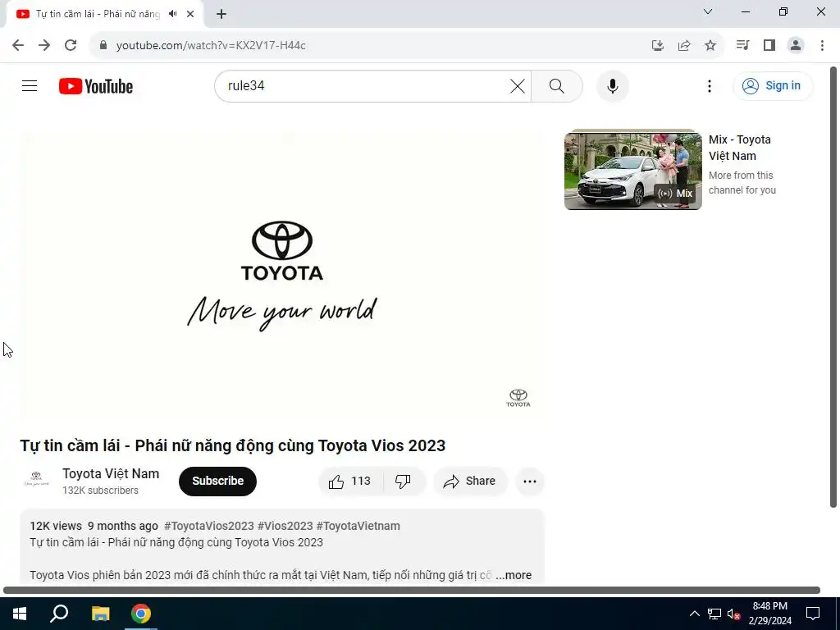
Task: Toggle Chrome side panel
Action: [769, 45]
